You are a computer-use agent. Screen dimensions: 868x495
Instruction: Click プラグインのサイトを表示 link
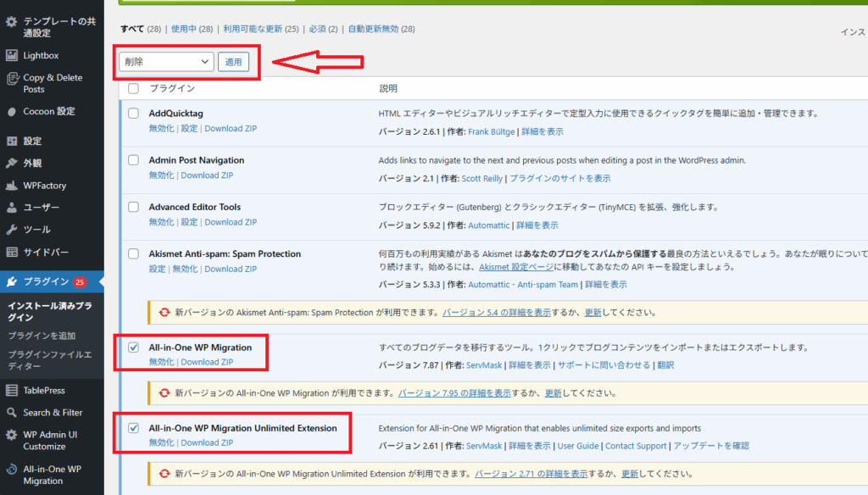point(560,178)
